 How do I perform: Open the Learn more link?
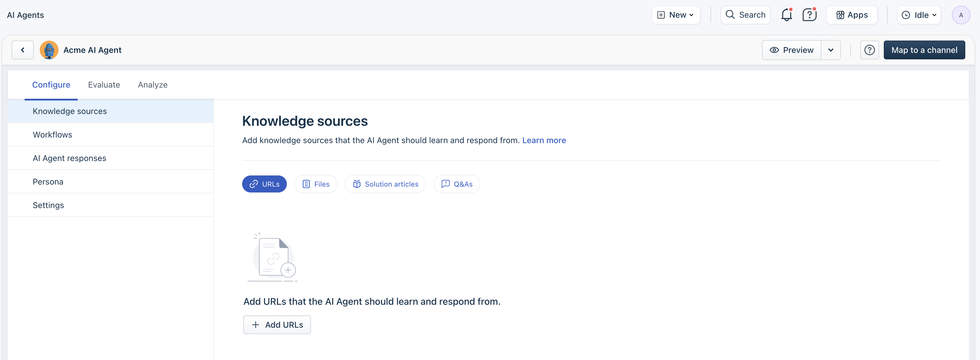tap(544, 140)
